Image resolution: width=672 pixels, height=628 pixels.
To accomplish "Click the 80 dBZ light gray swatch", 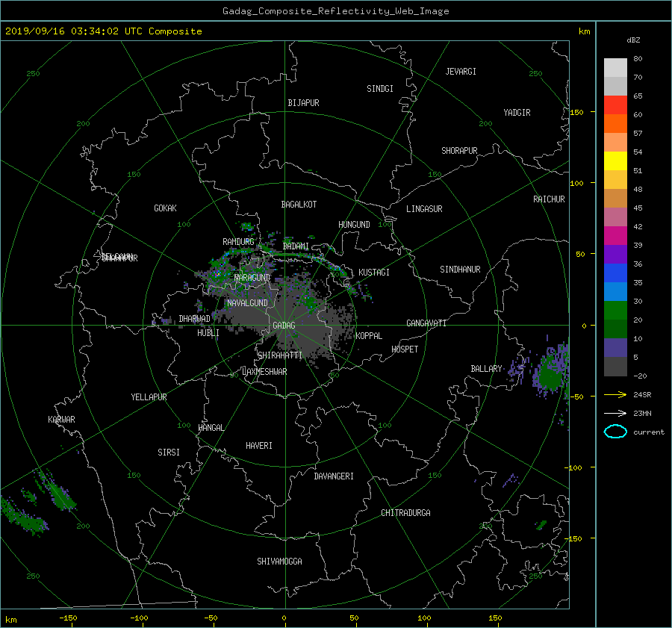I will pyautogui.click(x=615, y=67).
